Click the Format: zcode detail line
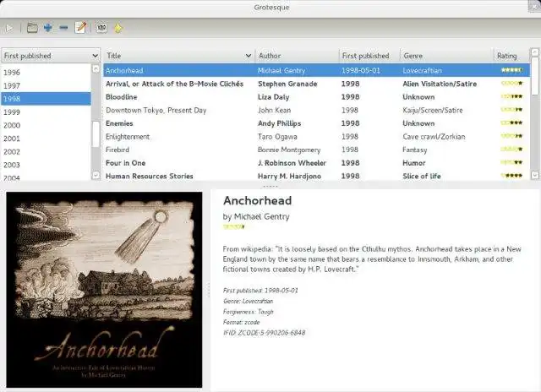 pos(241,323)
